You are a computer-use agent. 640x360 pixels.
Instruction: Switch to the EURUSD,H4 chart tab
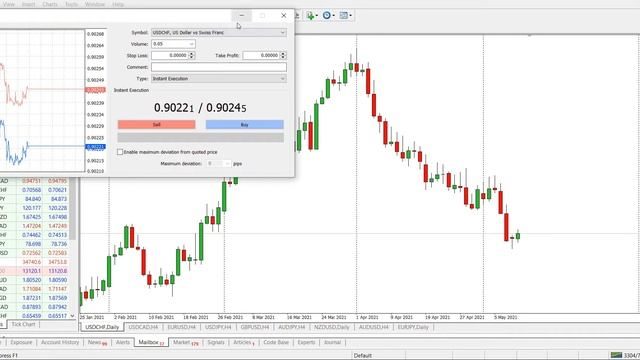click(182, 327)
